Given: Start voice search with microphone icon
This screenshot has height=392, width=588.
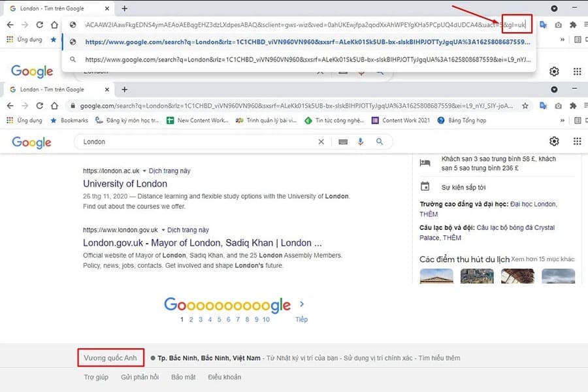Looking at the screenshot, I should tap(361, 142).
